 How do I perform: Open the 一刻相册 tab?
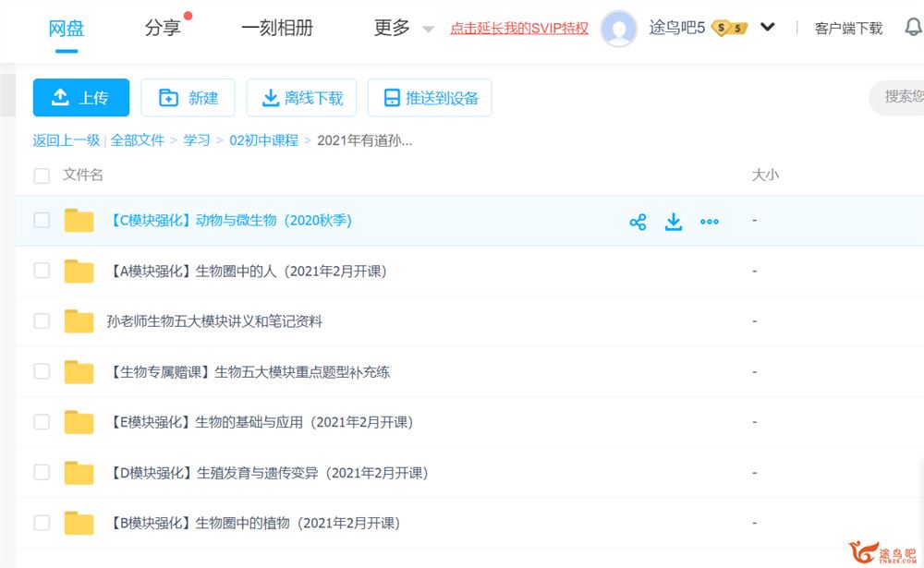click(x=277, y=28)
